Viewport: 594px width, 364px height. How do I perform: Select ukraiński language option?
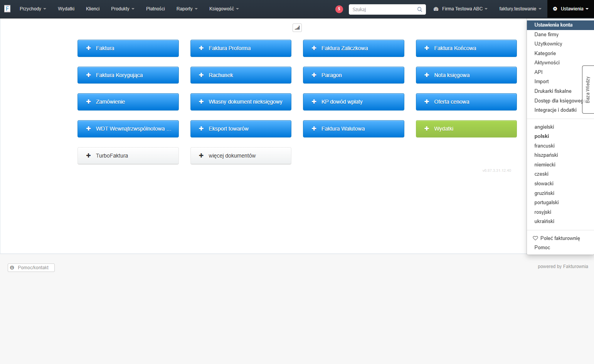560,221
